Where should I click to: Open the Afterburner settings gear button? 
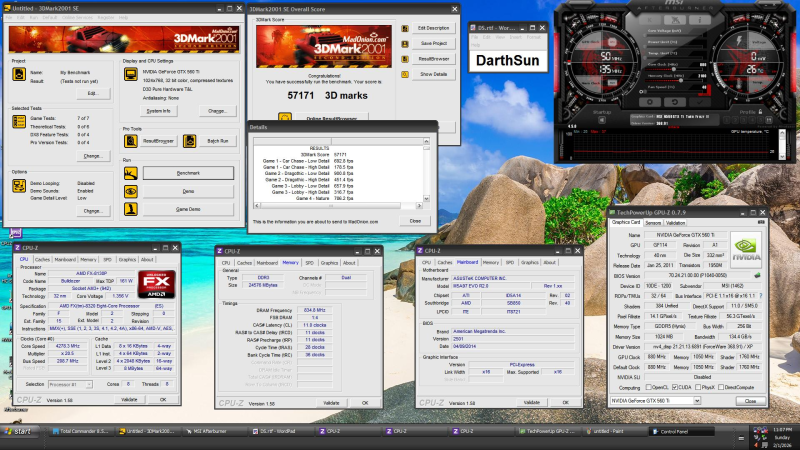(650, 102)
